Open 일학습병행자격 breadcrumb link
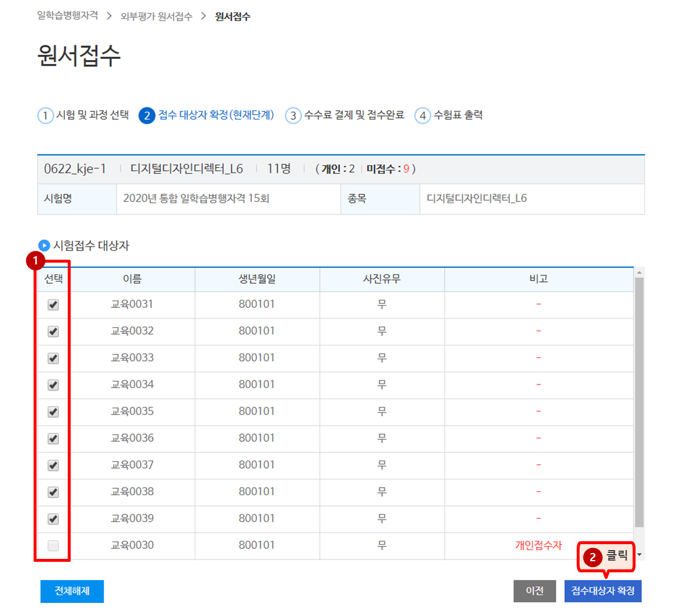Viewport: 675px width, 616px height. coord(68,16)
